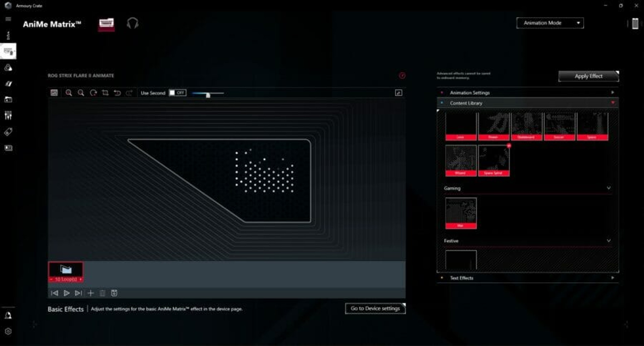The width and height of the screenshot is (644, 346).
Task: Click the redo arrow icon
Action: coord(129,93)
